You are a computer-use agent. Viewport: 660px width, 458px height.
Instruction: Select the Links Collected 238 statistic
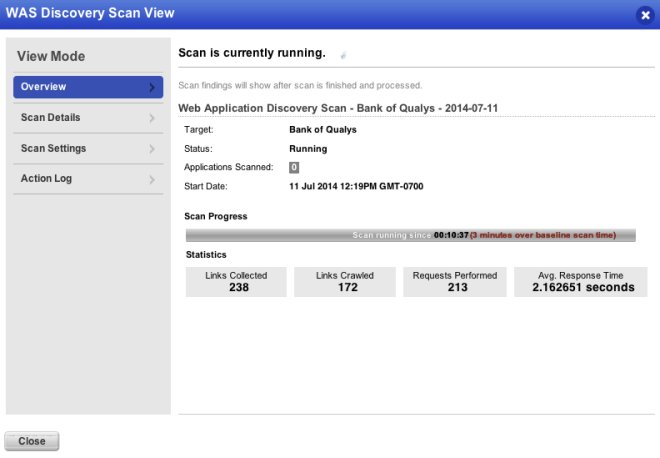(236, 282)
